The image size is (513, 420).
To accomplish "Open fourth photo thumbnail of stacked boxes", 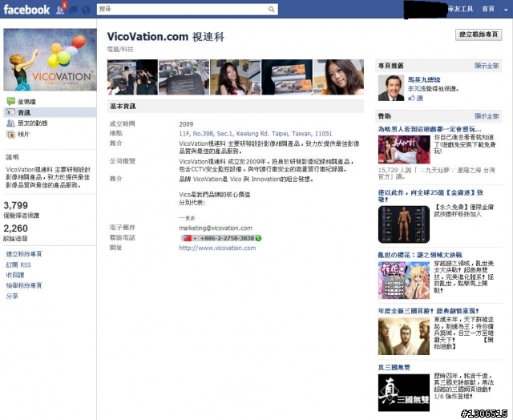I will point(287,77).
